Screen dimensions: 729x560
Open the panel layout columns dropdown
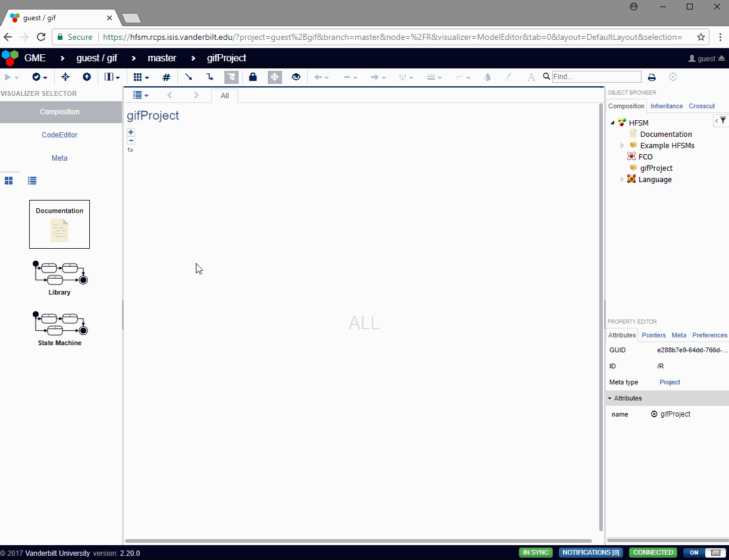[112, 77]
